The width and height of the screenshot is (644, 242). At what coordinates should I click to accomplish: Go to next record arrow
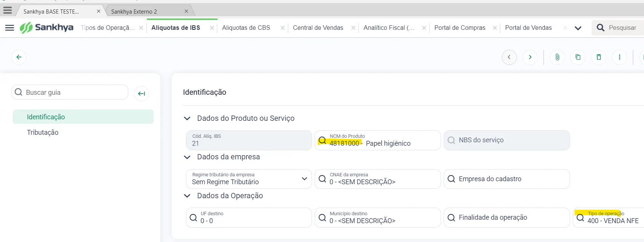[530, 57]
